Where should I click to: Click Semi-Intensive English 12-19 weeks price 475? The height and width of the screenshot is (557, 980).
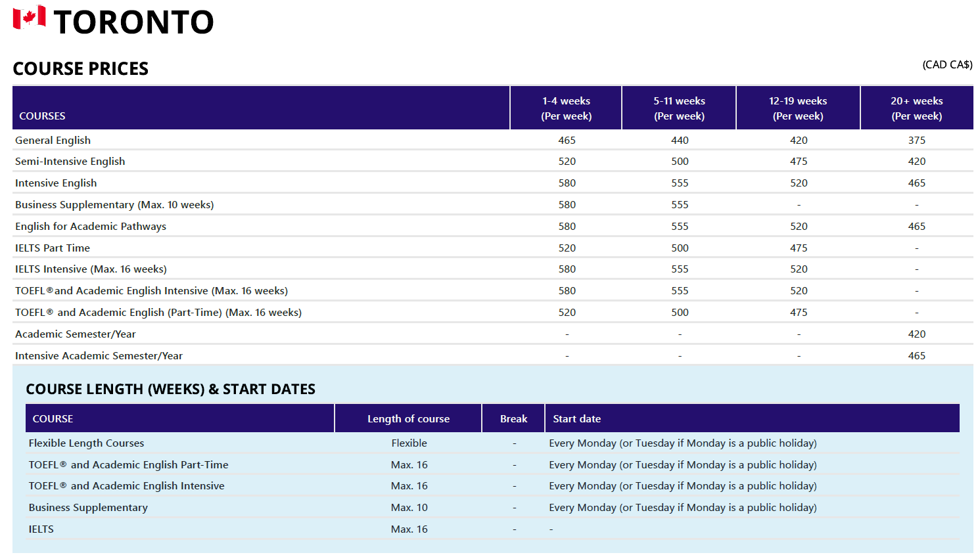799,162
